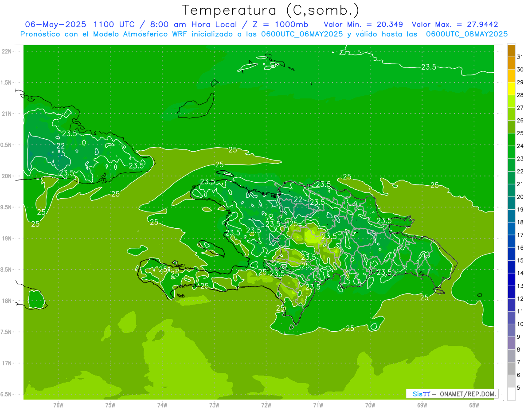Click the lavender swatch between 8 and 9
Image resolution: width=532 pixels, height=411 pixels.
tap(511, 343)
